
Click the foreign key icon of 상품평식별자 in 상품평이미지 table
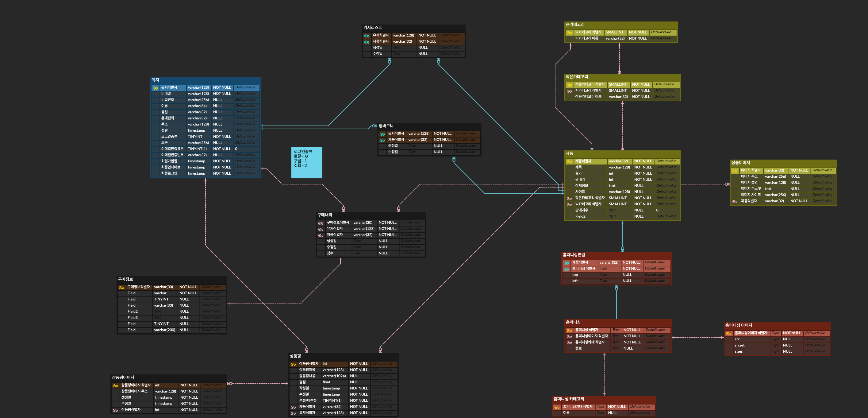click(115, 410)
